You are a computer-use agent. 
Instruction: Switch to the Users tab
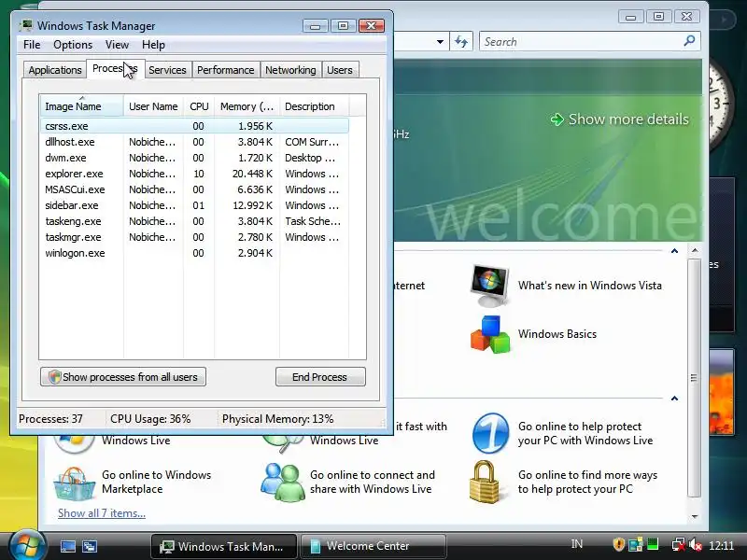click(x=340, y=70)
